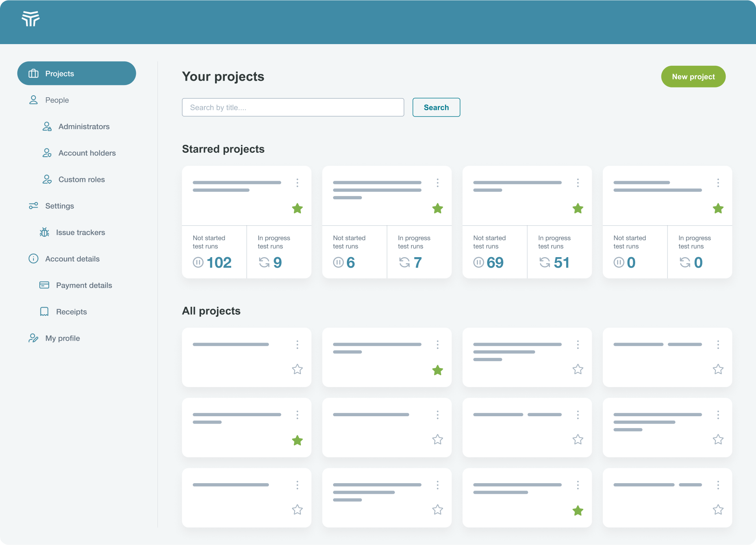Click the app logo in header
The width and height of the screenshot is (756, 545).
tap(30, 19)
